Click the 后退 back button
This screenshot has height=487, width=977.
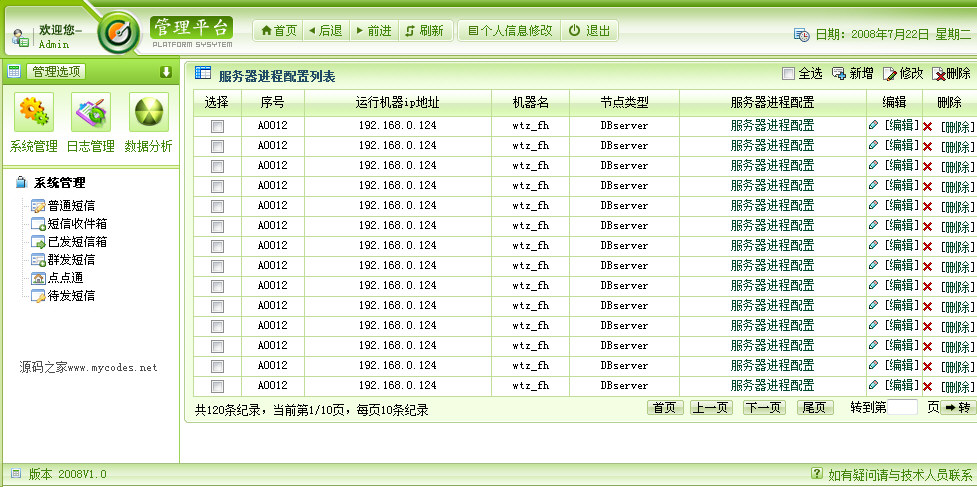coord(326,31)
